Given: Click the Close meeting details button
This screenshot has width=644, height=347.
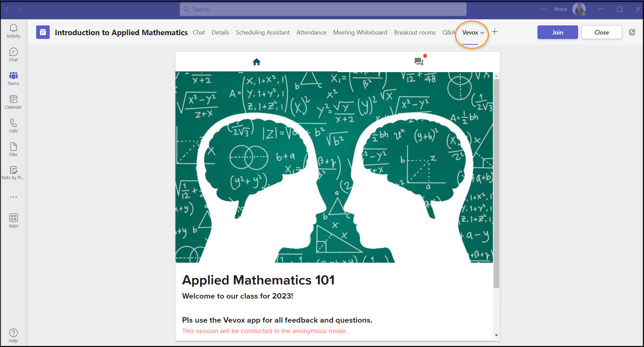Looking at the screenshot, I should [x=601, y=32].
